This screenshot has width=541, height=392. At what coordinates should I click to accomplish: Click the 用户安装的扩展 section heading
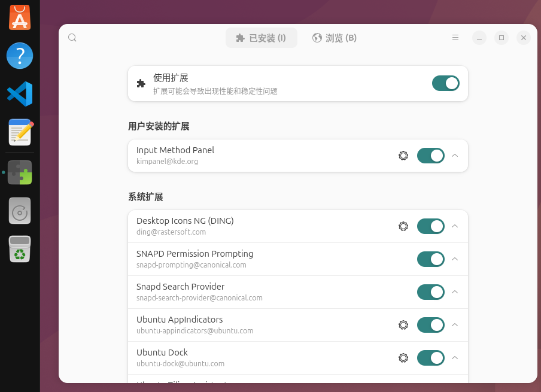pos(159,126)
